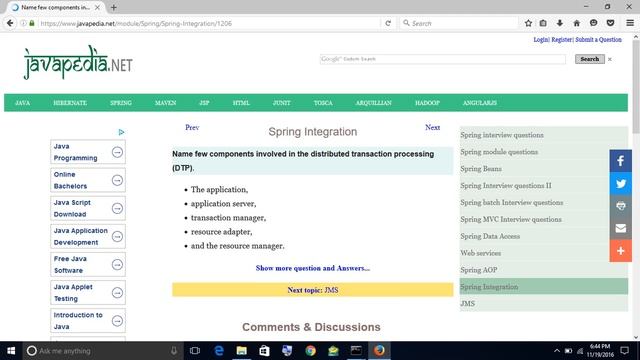Email the page via share sidebar
The height and width of the screenshot is (360, 640).
[620, 228]
